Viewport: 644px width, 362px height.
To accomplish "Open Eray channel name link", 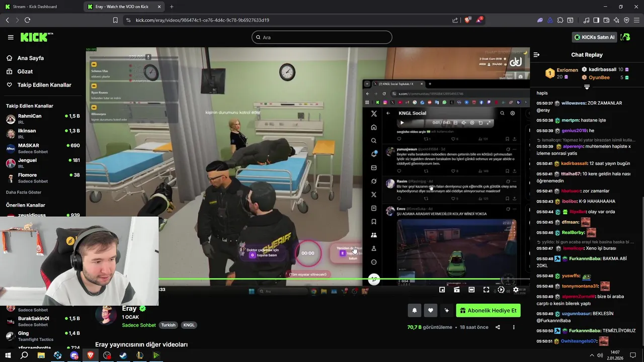I will pyautogui.click(x=129, y=309).
